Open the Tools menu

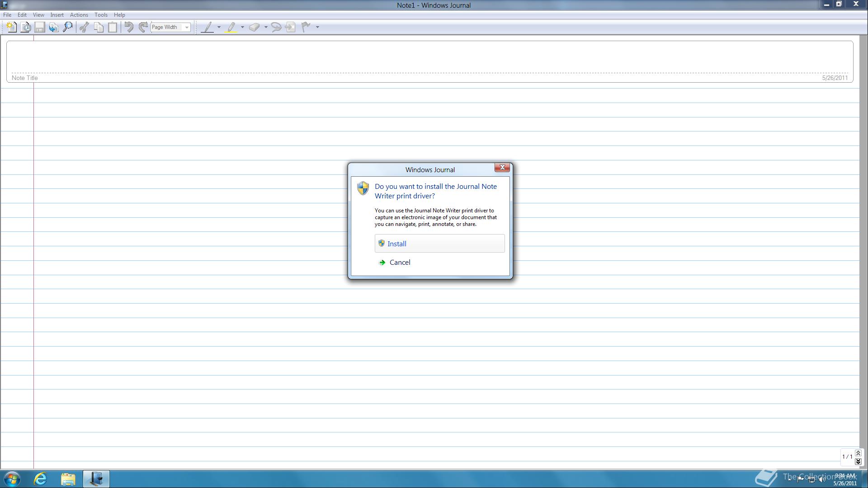(x=101, y=15)
